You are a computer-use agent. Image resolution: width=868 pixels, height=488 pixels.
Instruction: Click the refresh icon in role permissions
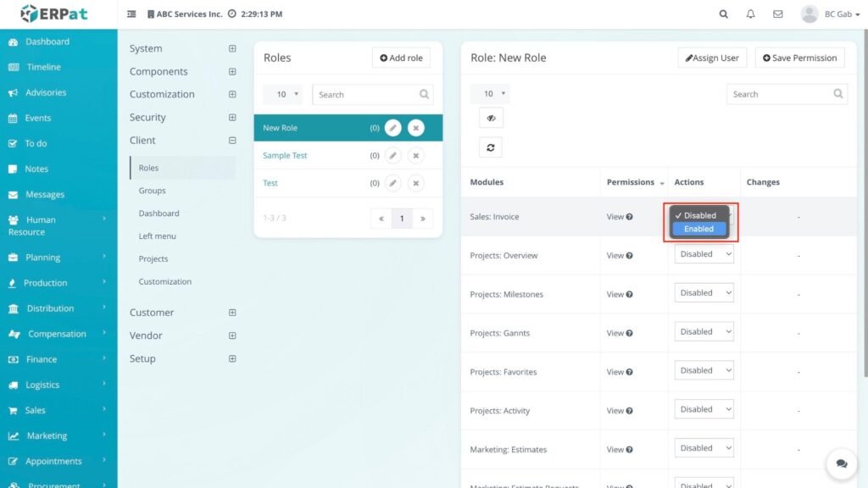click(490, 147)
